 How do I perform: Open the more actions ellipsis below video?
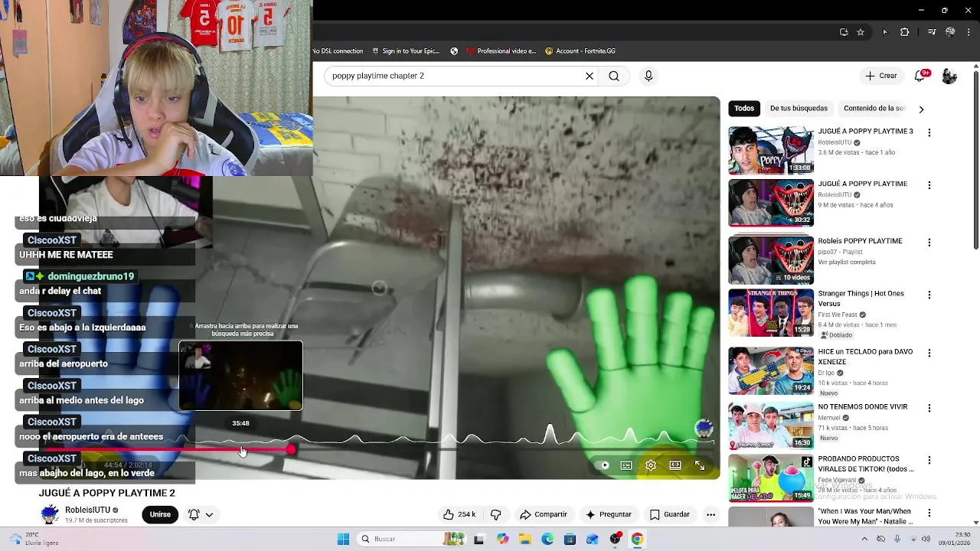pos(710,514)
